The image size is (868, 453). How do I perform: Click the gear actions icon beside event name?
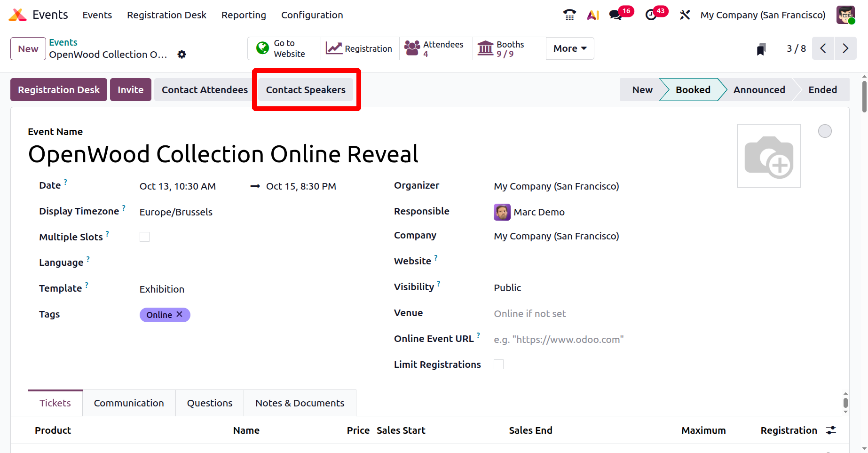182,55
